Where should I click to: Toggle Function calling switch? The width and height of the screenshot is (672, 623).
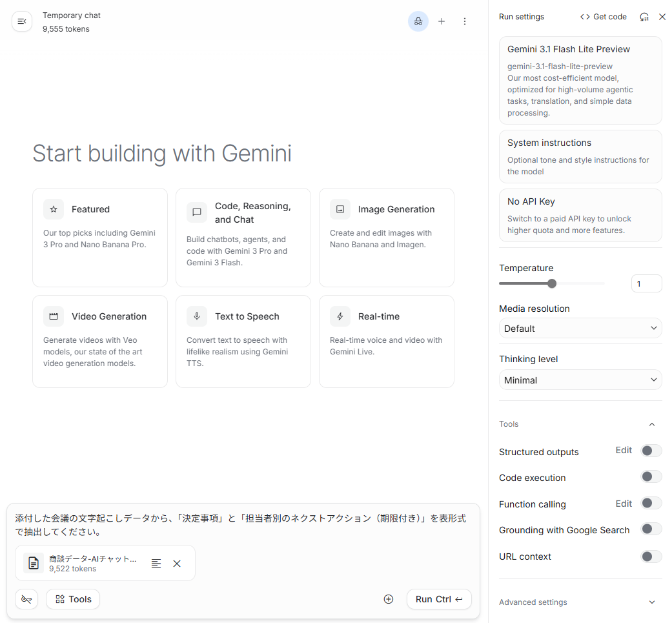651,503
